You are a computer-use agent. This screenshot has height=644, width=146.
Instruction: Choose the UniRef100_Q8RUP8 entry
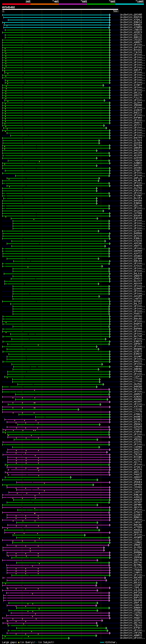pyautogui.click(x=131, y=148)
